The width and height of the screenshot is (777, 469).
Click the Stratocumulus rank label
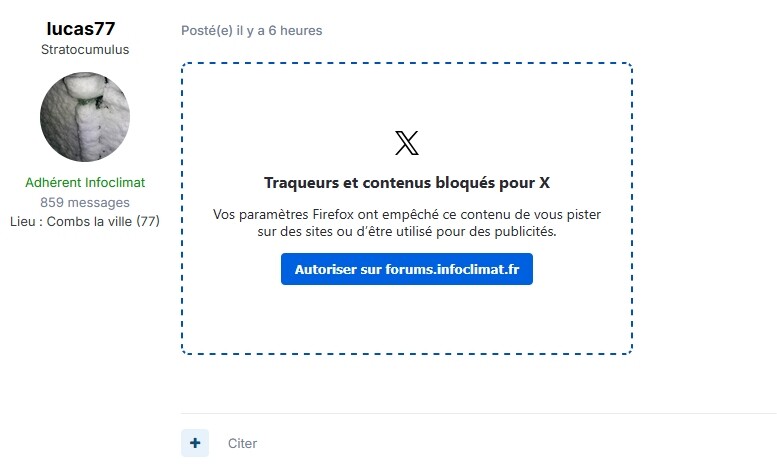85,50
